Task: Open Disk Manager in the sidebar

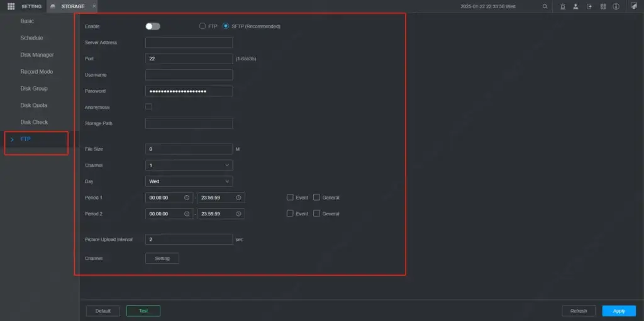Action: [x=37, y=55]
